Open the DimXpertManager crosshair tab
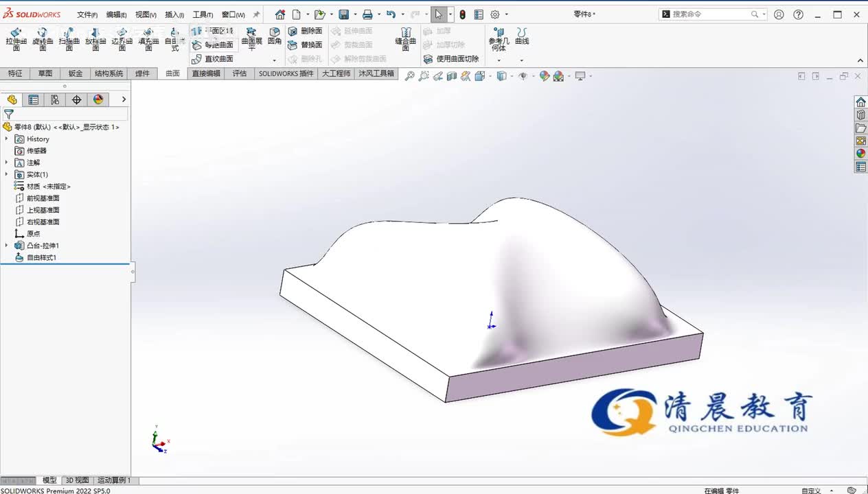 76,99
